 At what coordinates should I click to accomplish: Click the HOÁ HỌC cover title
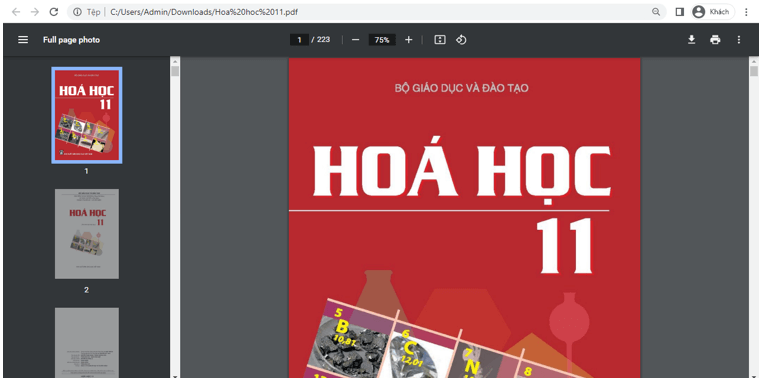point(462,170)
